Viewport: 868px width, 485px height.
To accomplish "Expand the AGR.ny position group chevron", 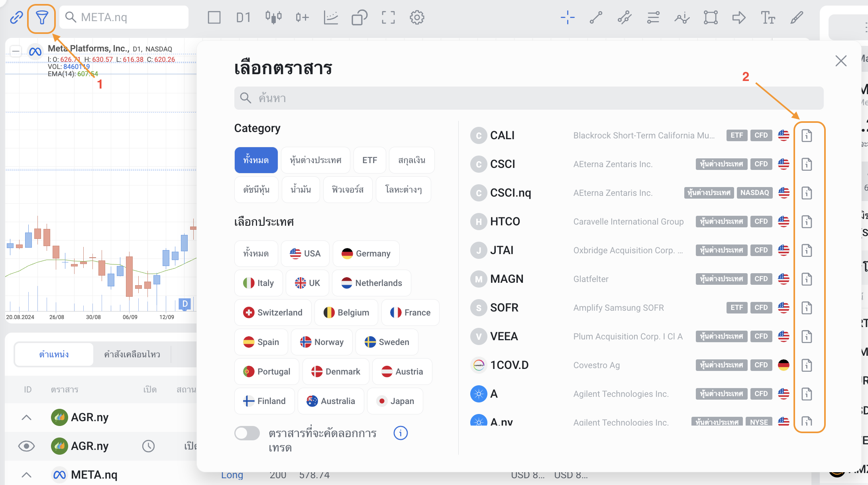I will coord(26,418).
